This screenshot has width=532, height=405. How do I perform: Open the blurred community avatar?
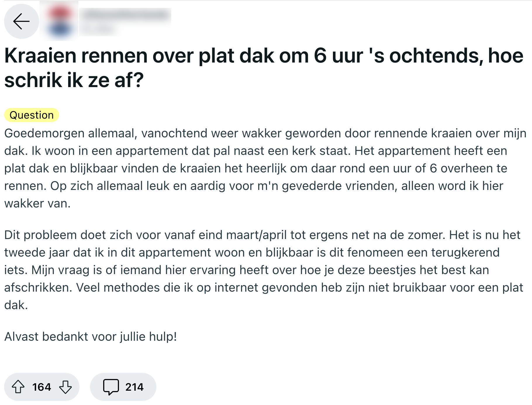point(59,21)
